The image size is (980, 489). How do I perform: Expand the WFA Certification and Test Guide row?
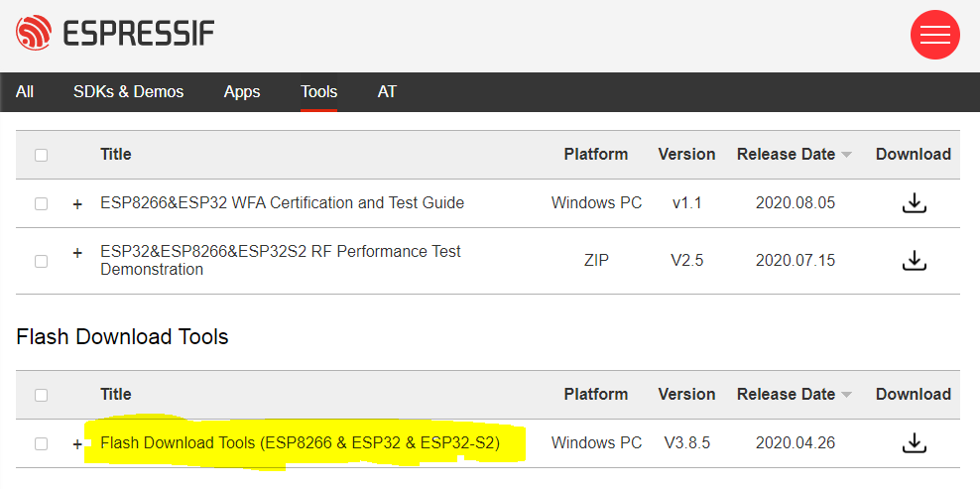pos(77,204)
